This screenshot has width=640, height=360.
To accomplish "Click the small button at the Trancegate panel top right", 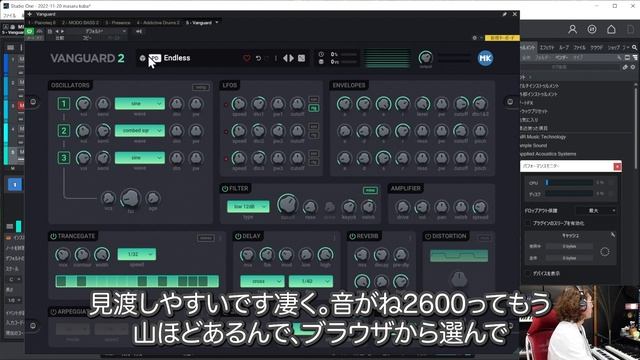I will click(206, 238).
